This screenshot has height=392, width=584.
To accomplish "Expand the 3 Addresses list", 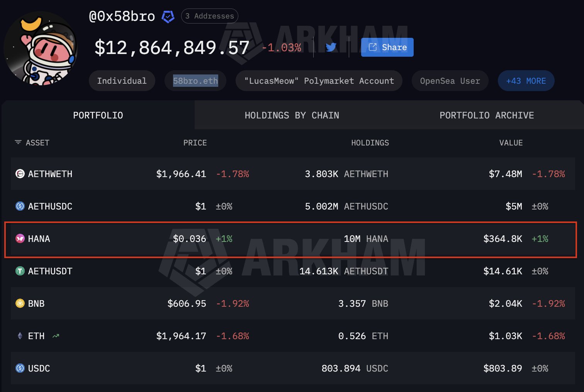I will (x=209, y=16).
